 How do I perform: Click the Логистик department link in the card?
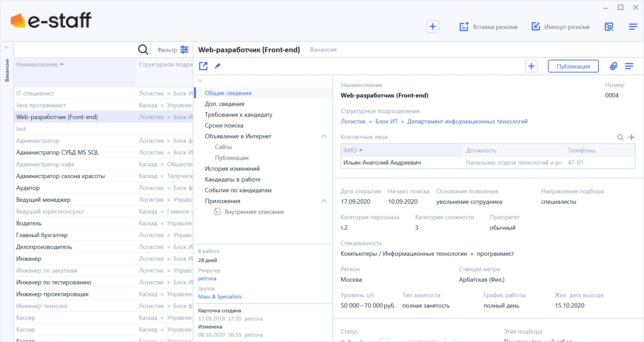pyautogui.click(x=353, y=121)
